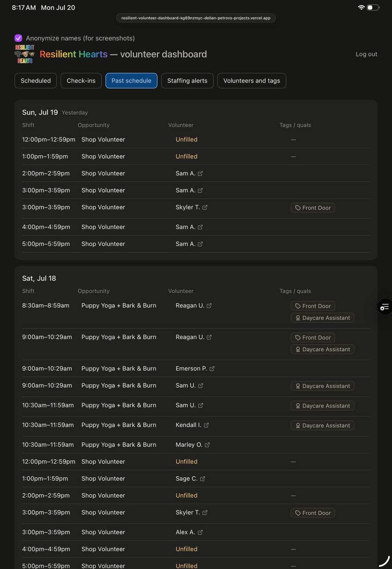The height and width of the screenshot is (569, 392).
Task: Click Daycare Assistant tag on Kendall I. row
Action: click(322, 425)
